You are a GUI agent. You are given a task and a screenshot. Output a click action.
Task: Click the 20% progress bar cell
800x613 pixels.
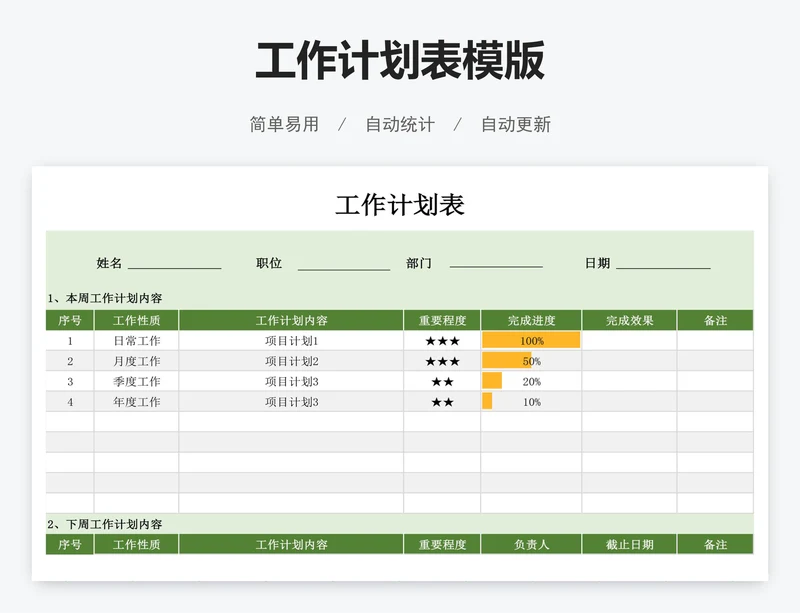(531, 382)
